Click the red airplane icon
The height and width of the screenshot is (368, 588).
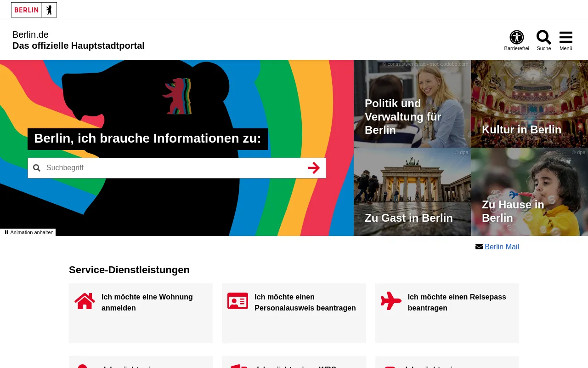tap(391, 301)
